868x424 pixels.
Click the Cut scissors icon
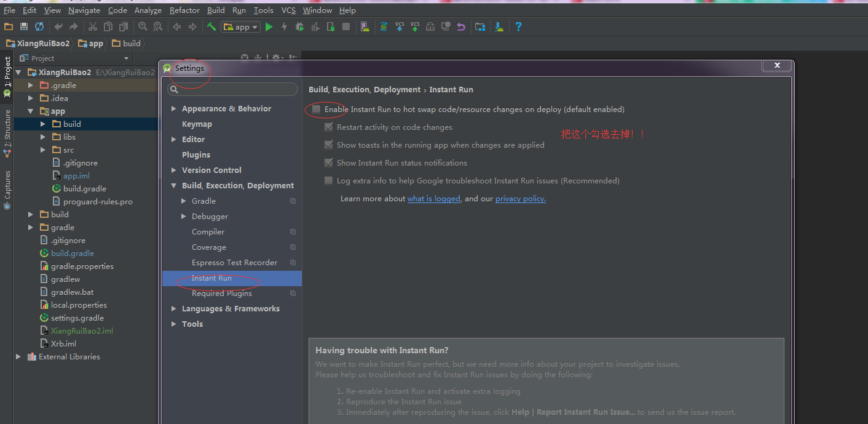[93, 26]
